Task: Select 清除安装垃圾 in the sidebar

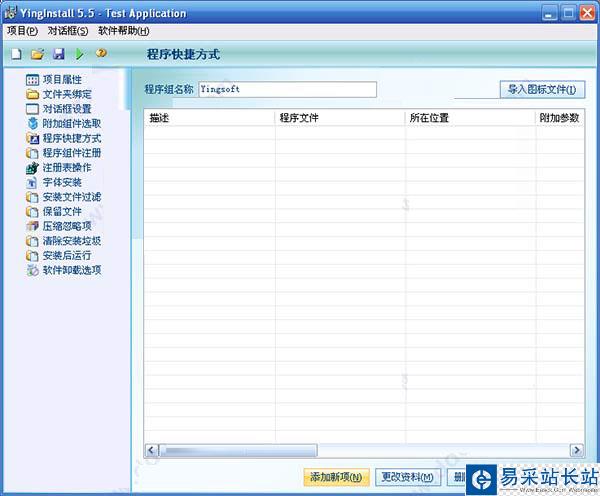Action: click(72, 241)
